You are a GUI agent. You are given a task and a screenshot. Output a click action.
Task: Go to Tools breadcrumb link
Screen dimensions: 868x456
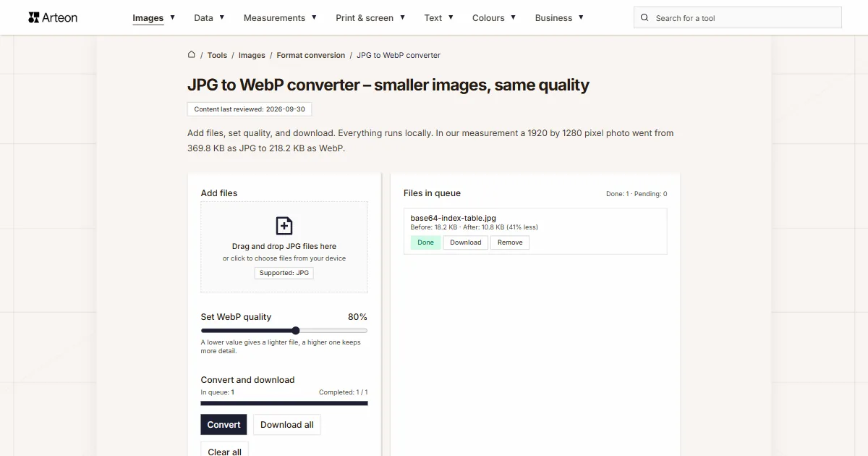pos(217,55)
